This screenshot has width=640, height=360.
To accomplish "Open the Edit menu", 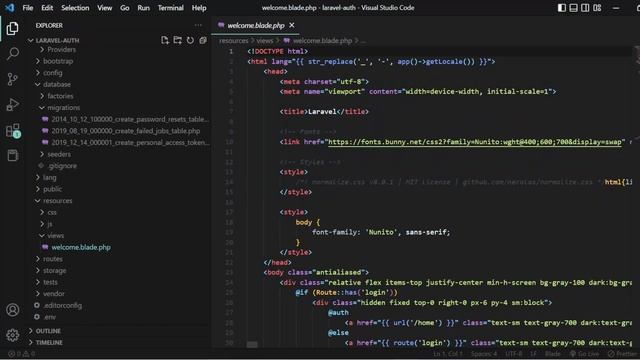I will pos(47,8).
